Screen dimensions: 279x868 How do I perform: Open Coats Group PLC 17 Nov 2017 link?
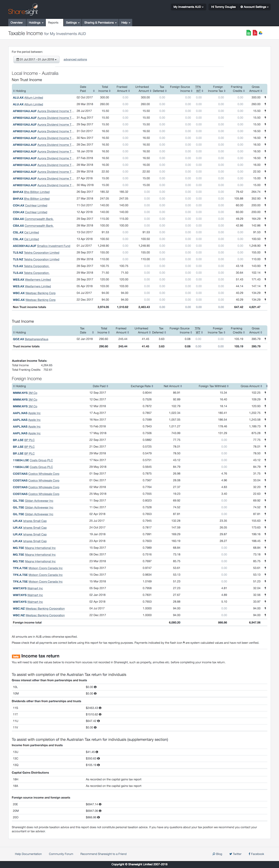coord(41,460)
